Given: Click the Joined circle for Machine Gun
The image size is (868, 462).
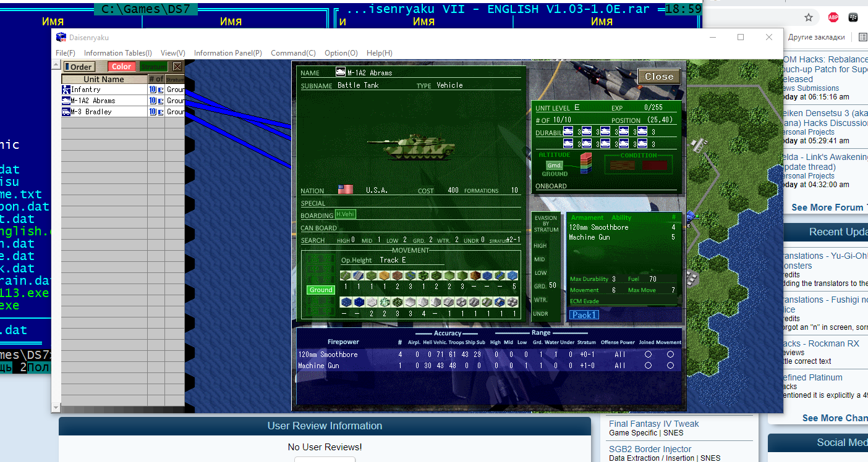Looking at the screenshot, I should (648, 366).
